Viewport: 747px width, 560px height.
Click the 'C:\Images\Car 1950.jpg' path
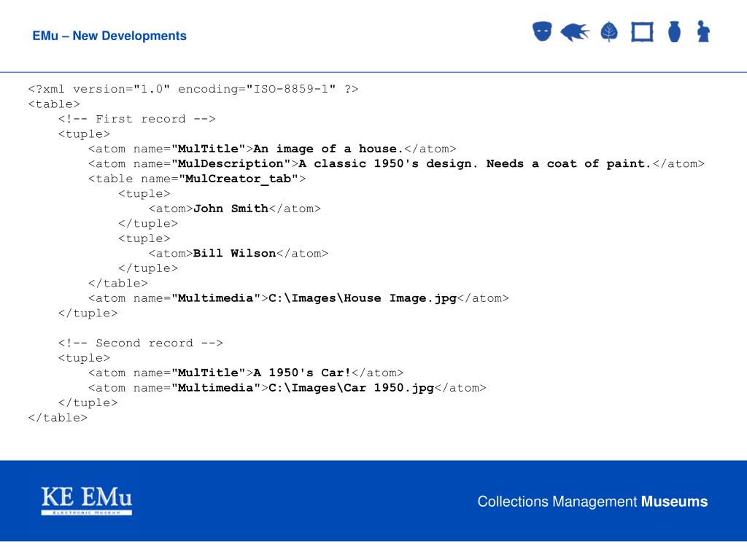click(351, 388)
